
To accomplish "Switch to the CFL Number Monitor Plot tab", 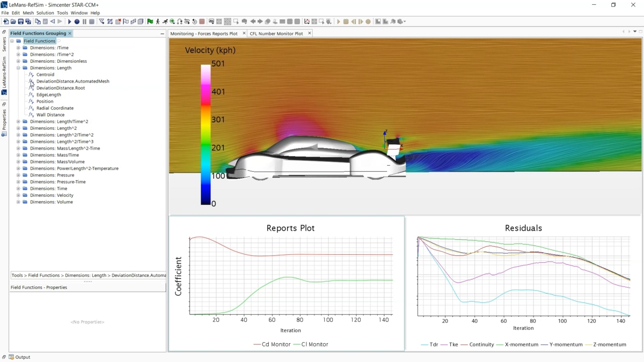I will click(276, 34).
